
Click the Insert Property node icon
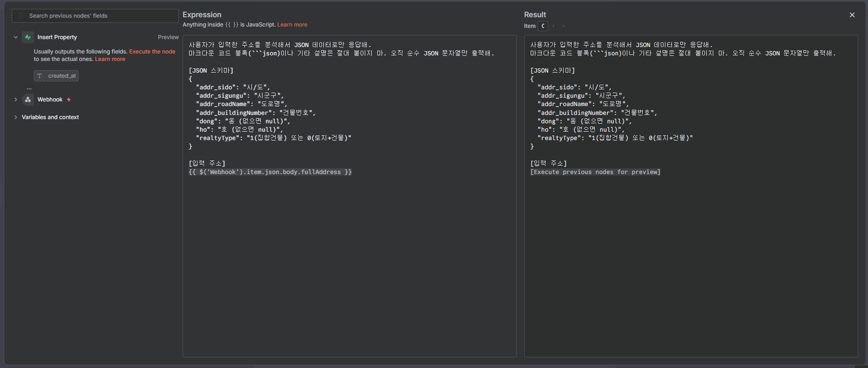(x=28, y=37)
